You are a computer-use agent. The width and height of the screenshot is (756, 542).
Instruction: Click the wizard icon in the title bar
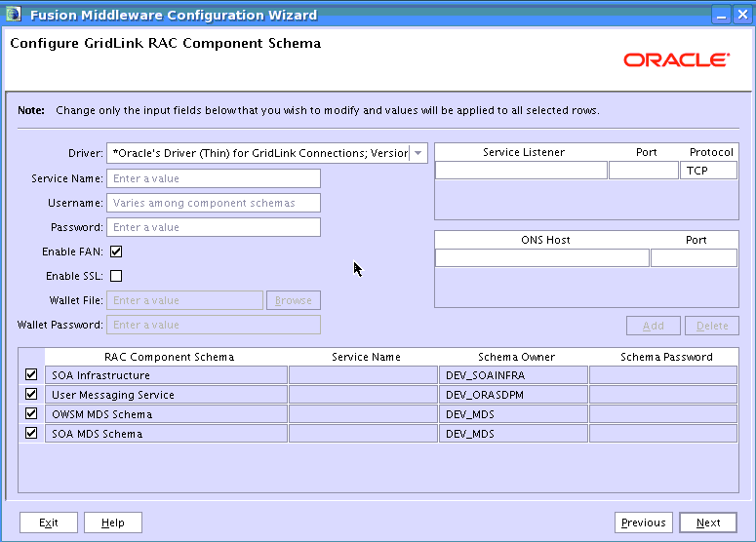click(14, 14)
